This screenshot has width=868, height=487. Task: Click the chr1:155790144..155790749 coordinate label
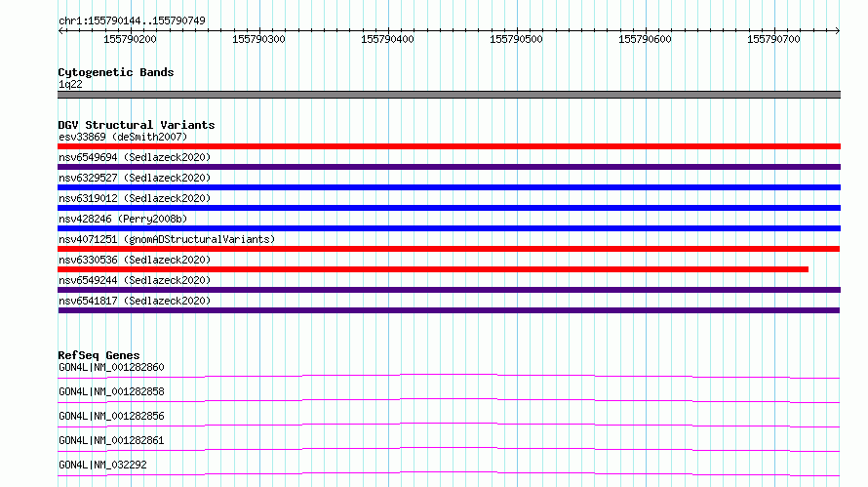(x=132, y=20)
